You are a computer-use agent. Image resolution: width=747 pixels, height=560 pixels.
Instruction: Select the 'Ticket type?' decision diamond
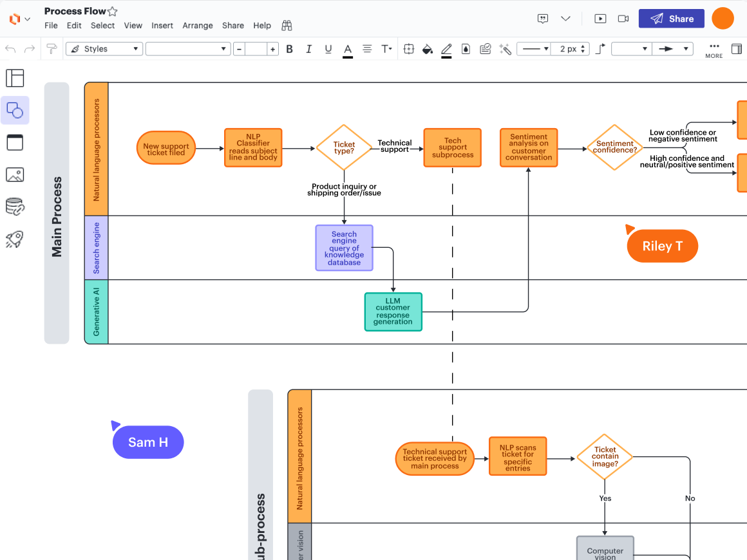click(344, 148)
